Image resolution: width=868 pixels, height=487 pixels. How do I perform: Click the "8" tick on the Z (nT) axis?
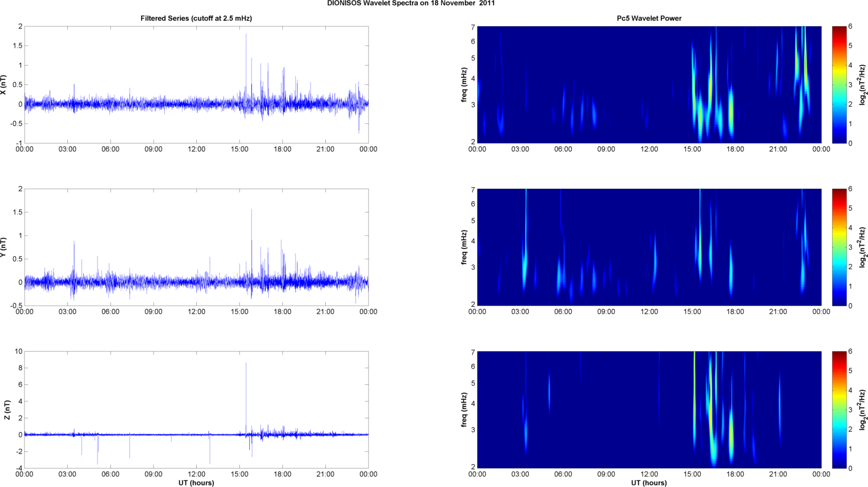click(x=21, y=368)
